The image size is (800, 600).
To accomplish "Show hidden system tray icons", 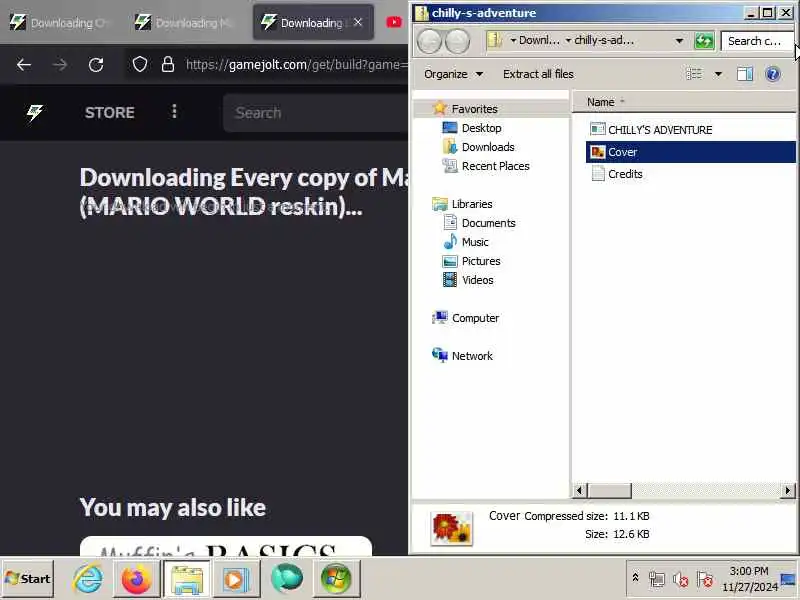I will 635,579.
